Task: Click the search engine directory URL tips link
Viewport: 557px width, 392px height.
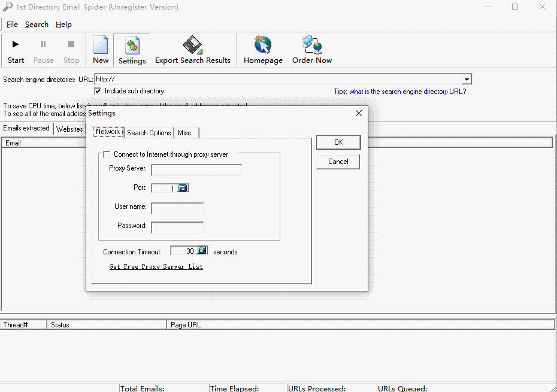Action: (x=399, y=92)
